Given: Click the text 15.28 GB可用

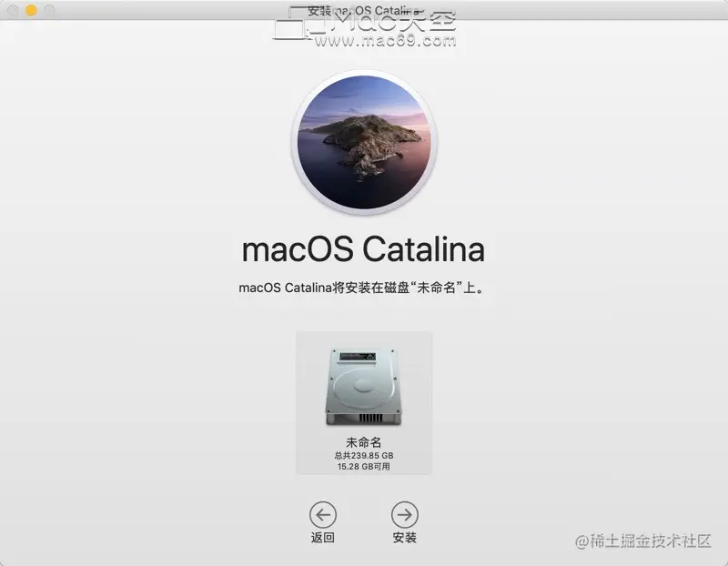Looking at the screenshot, I should pyautogui.click(x=363, y=467).
